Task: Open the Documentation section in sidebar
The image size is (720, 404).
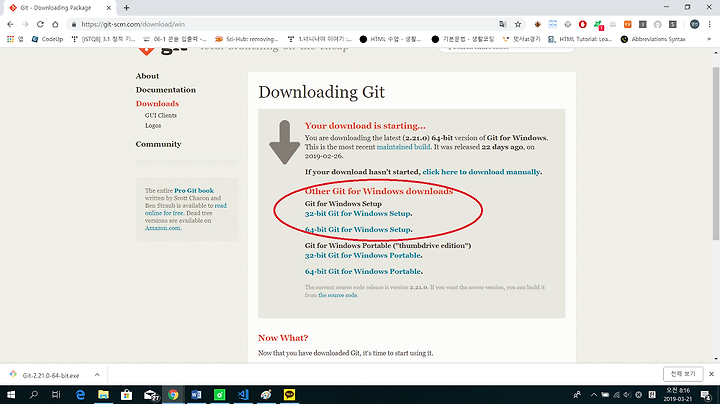Action: (x=166, y=90)
